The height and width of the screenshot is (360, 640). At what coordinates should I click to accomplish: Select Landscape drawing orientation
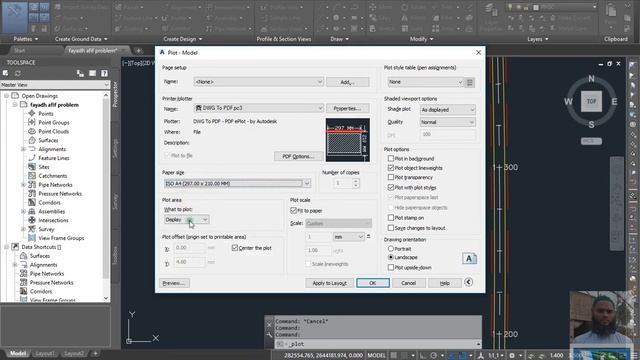391,257
